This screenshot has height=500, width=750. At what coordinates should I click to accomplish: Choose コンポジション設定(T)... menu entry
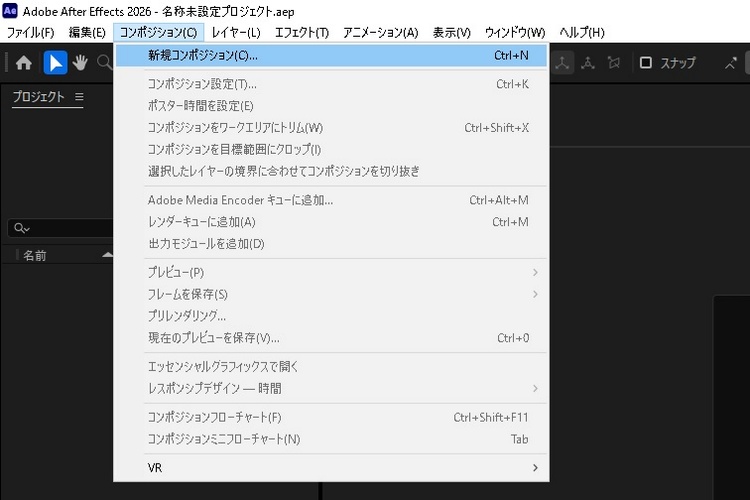click(331, 84)
